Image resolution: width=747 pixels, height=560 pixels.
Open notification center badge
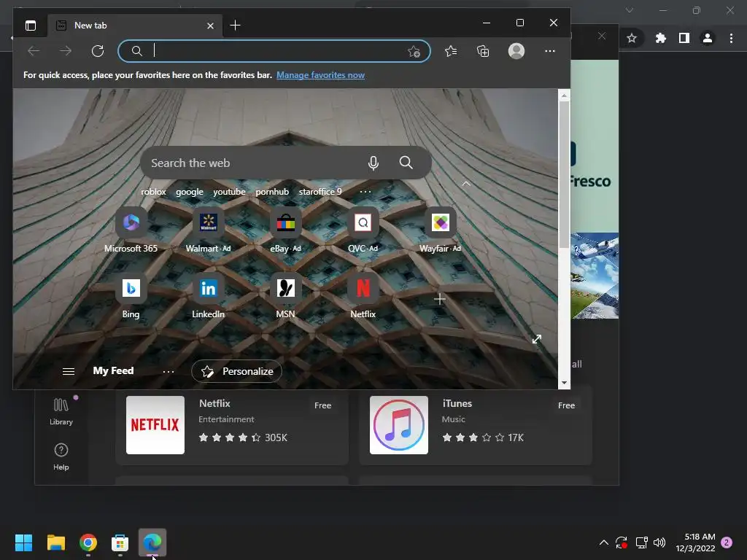point(727,542)
